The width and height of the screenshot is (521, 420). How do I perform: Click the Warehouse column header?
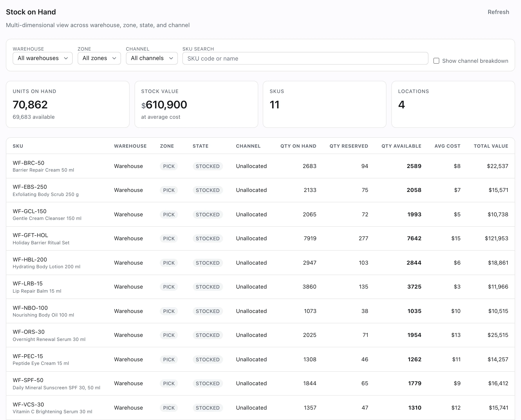tap(130, 146)
